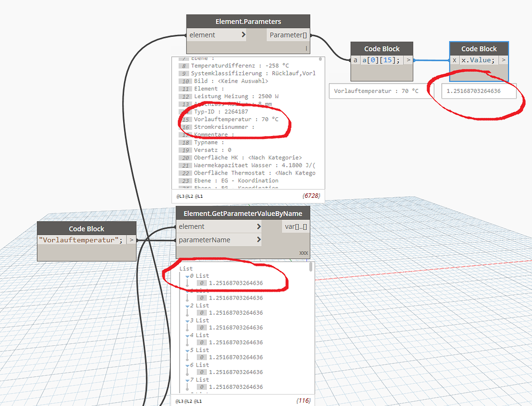The width and height of the screenshot is (532, 406).
Task: Click the 'x' input port on the x.Value Code Block
Action: click(454, 60)
